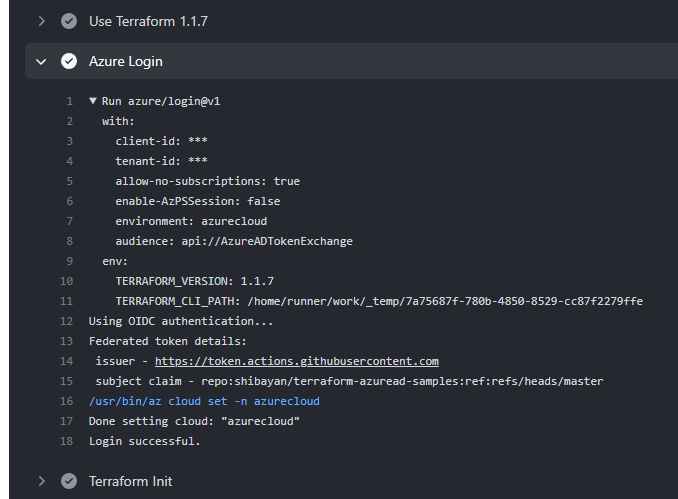The height and width of the screenshot is (499, 678).
Task: Click the Azure Login step title
Action: click(x=126, y=61)
